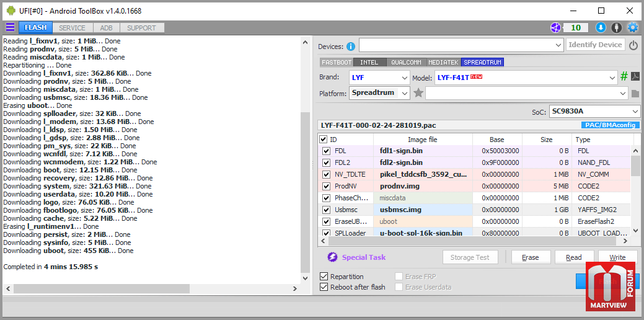The width and height of the screenshot is (644, 320).
Task: Click the Write button
Action: tap(617, 257)
